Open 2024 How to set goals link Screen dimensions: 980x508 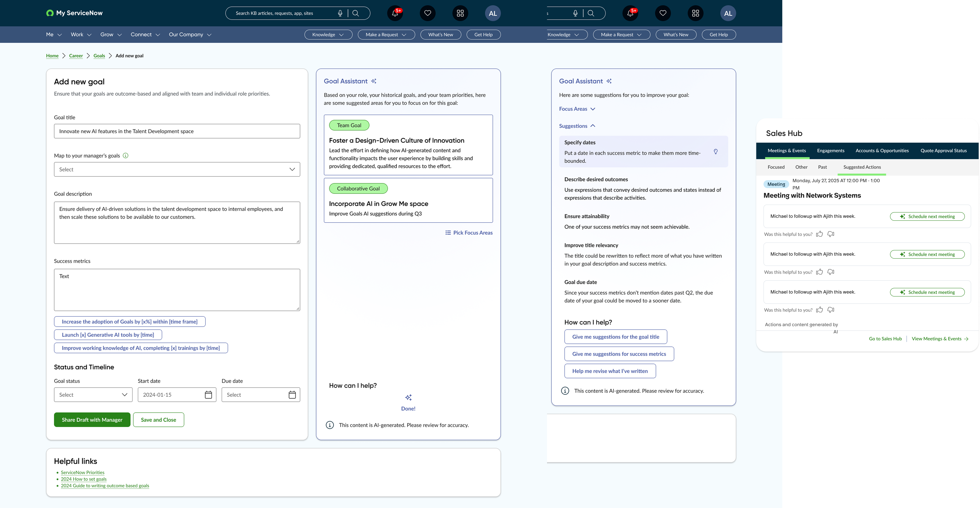click(84, 479)
